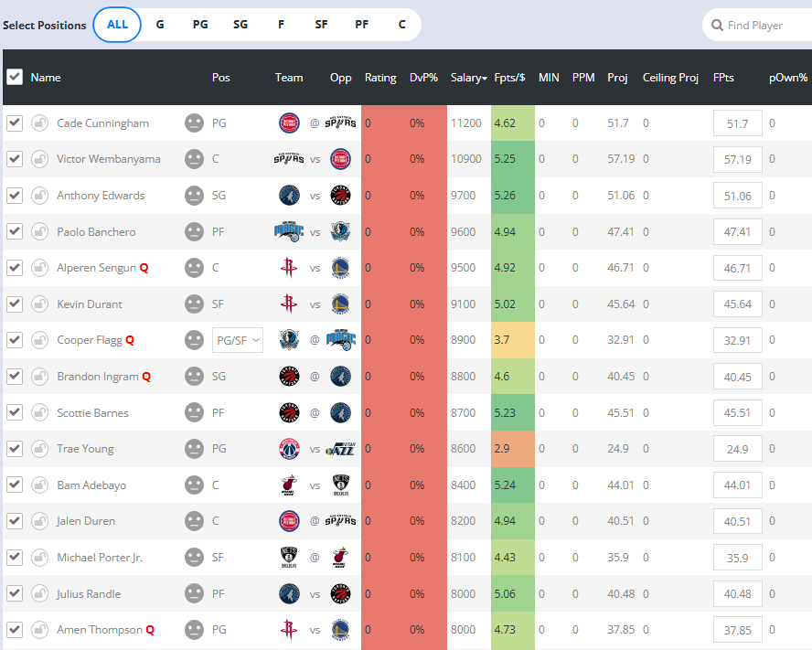Select the C position filter

pyautogui.click(x=401, y=25)
